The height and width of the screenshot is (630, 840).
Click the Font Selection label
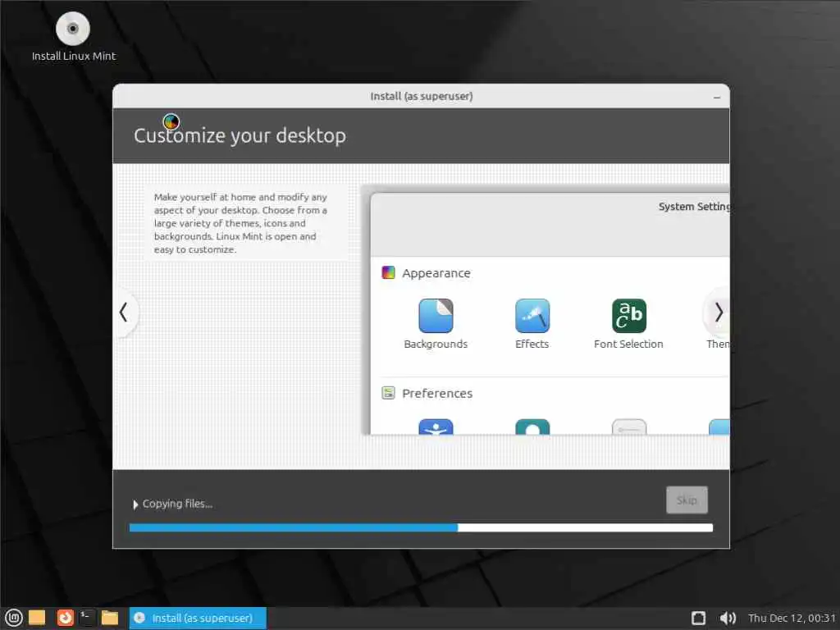tap(628, 344)
